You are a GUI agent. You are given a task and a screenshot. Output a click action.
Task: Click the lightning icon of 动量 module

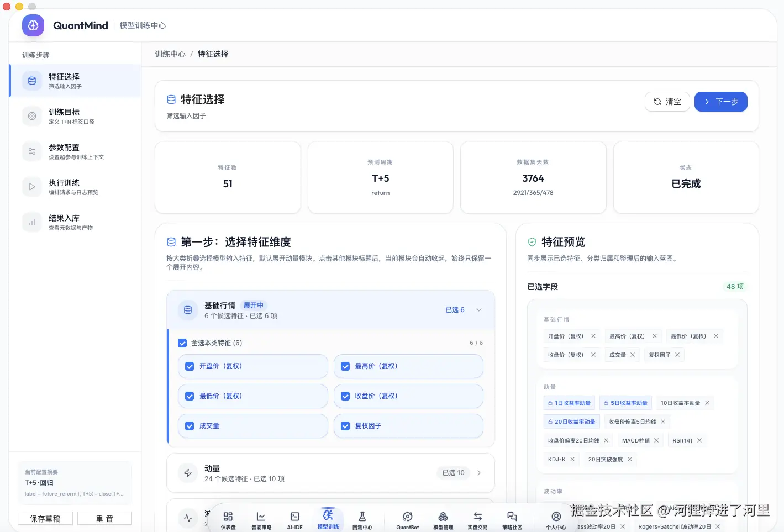coord(188,473)
